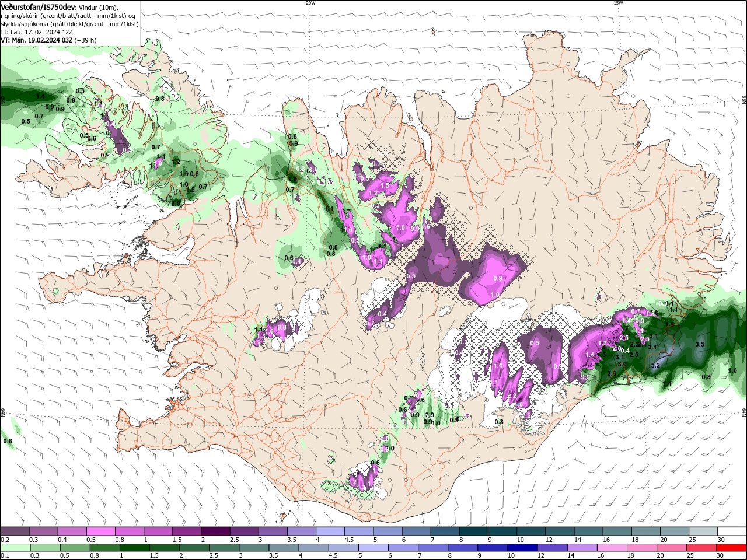Click the '2.6' precipitation value on the map
Image resolution: width=747 pixels, height=560 pixels.
click(x=612, y=373)
